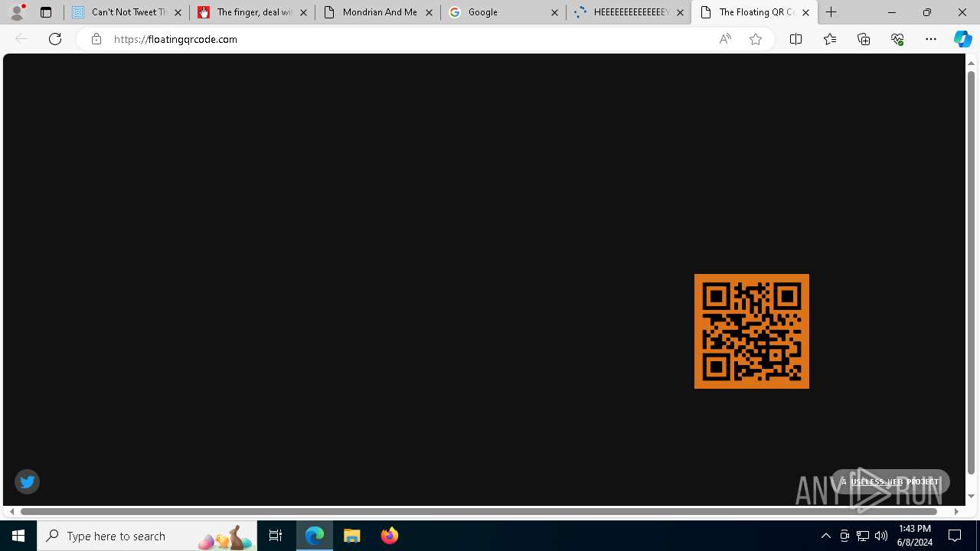Screen dimensions: 980x551
Task: Click the horizontal scrollbar right arrow
Action: (955, 511)
